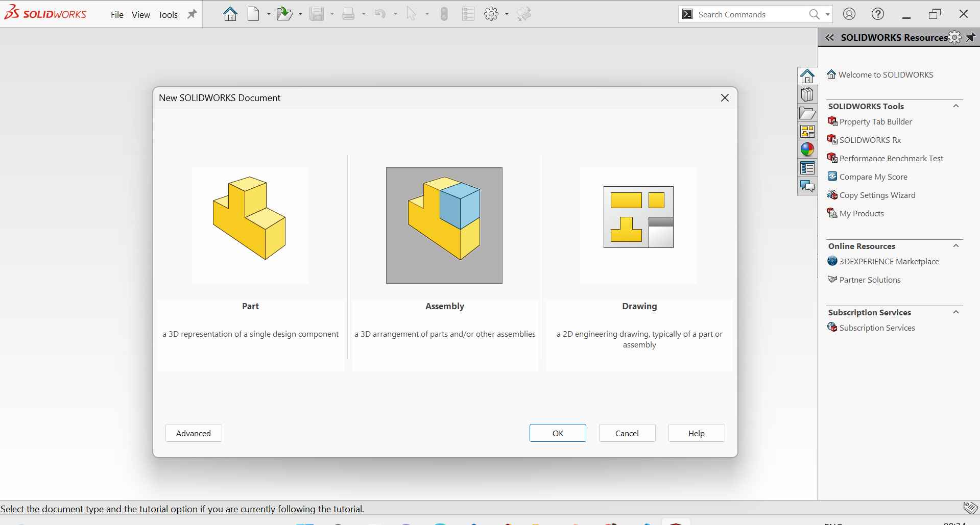Open the File menu
The height and width of the screenshot is (525, 980).
[x=117, y=15]
